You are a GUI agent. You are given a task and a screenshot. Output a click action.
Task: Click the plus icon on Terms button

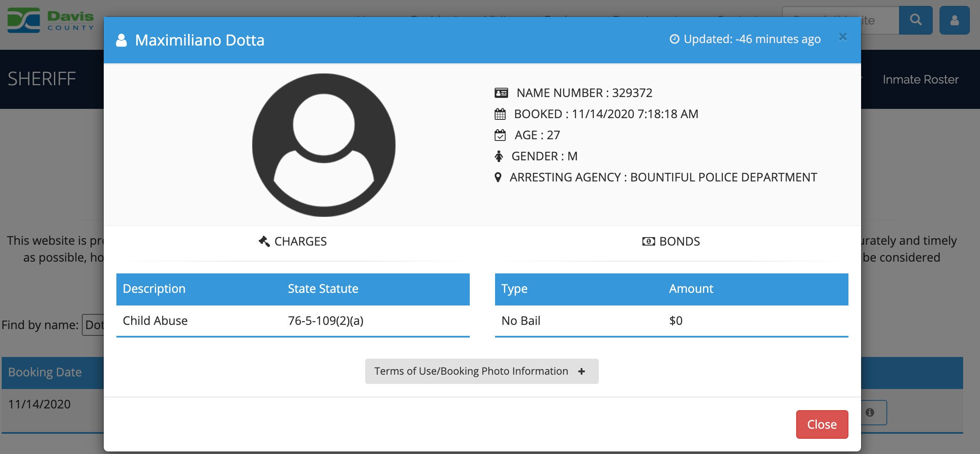coord(582,371)
